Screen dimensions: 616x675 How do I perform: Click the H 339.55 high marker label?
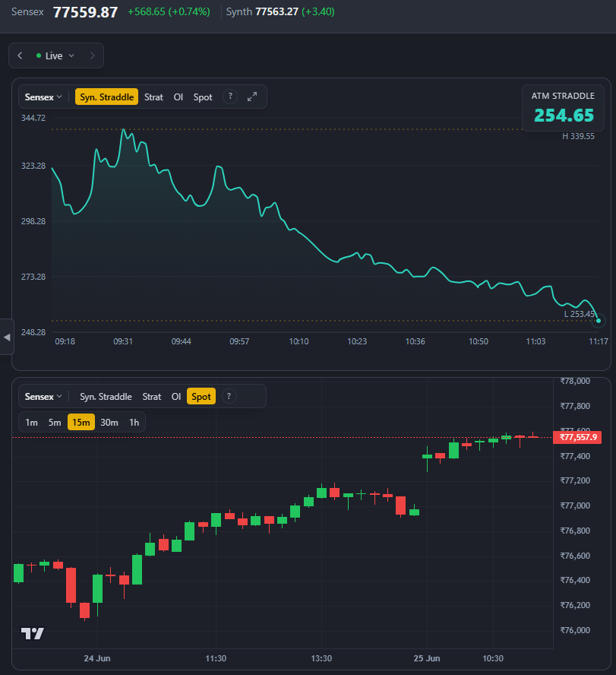[x=578, y=136]
